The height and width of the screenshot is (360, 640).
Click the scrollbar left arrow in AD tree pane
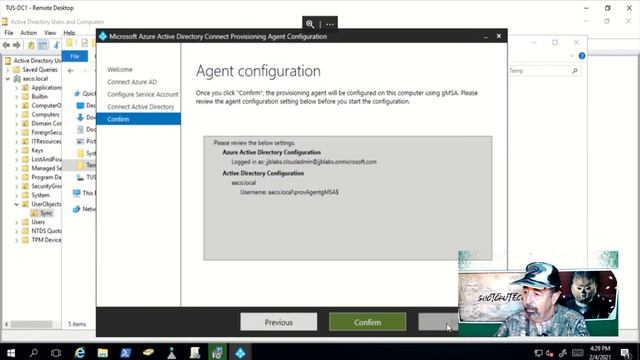pyautogui.click(x=7, y=324)
